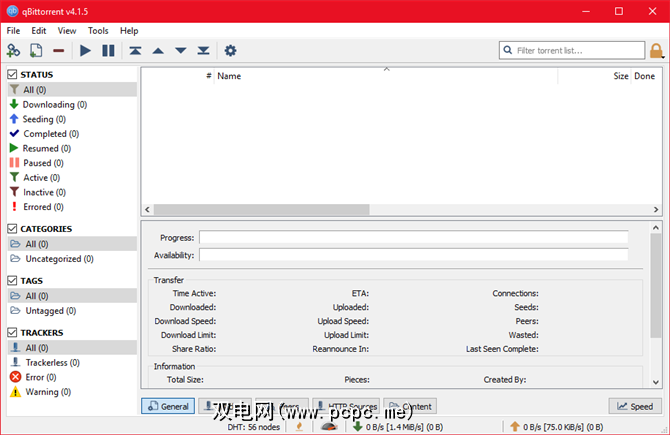
Task: Sort by the Done column header
Action: [x=644, y=76]
